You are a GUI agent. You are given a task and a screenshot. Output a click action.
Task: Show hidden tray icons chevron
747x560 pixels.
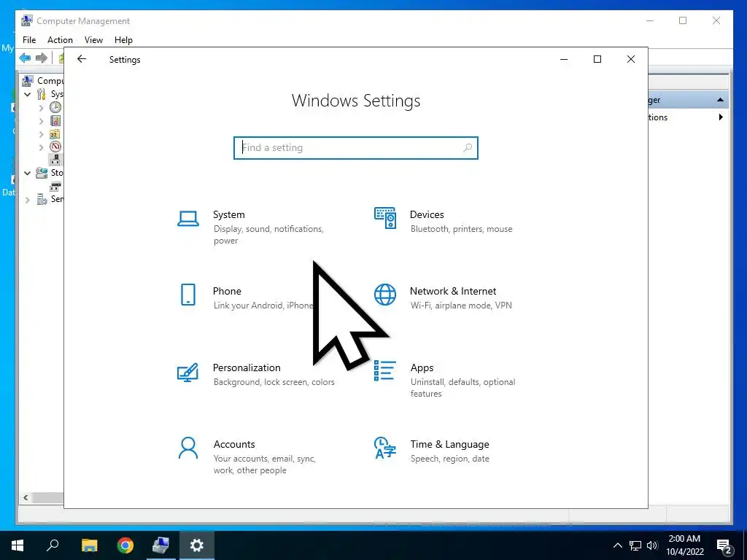click(617, 545)
